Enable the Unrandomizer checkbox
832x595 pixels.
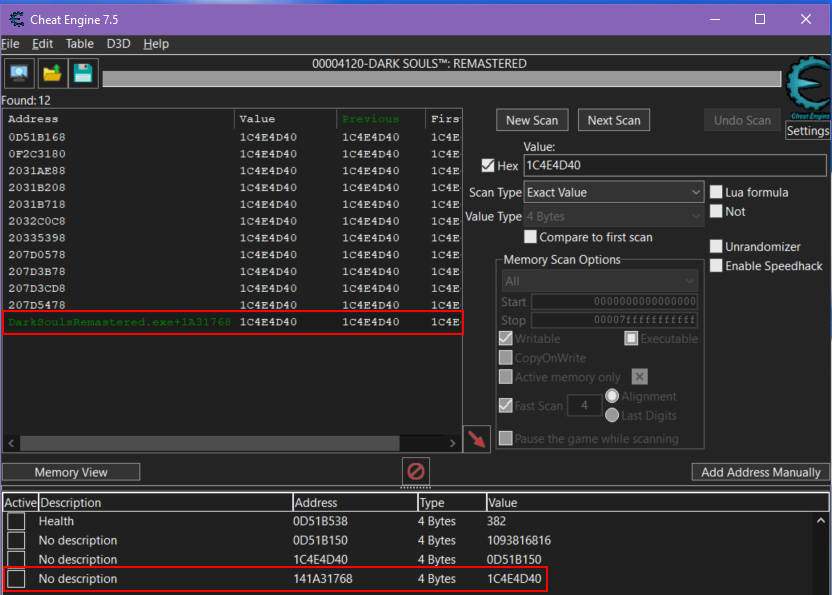[x=716, y=246]
